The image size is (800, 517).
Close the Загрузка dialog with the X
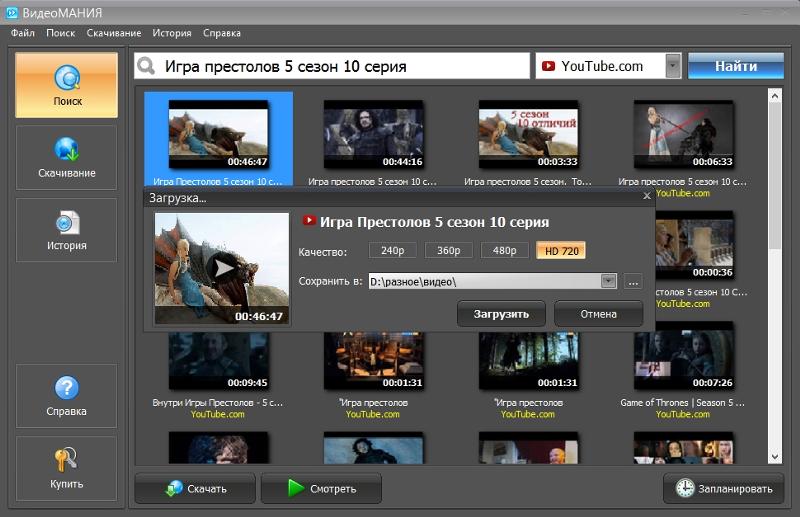point(647,196)
